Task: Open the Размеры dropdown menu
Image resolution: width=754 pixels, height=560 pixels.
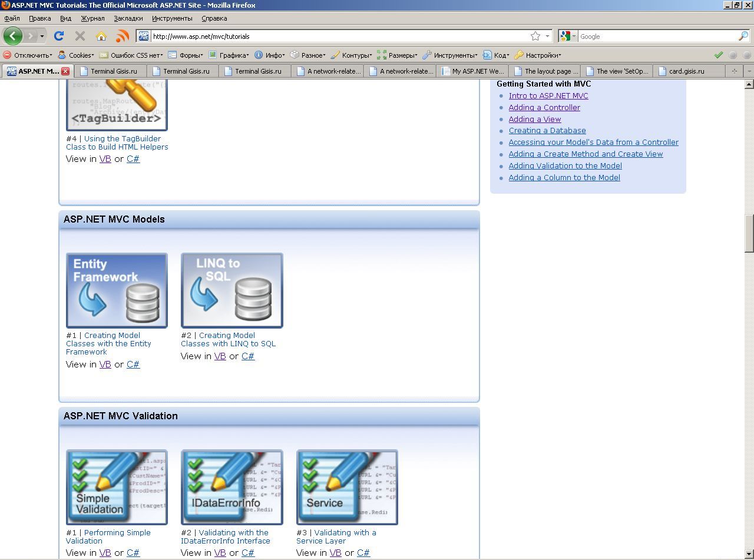Action: click(x=398, y=55)
